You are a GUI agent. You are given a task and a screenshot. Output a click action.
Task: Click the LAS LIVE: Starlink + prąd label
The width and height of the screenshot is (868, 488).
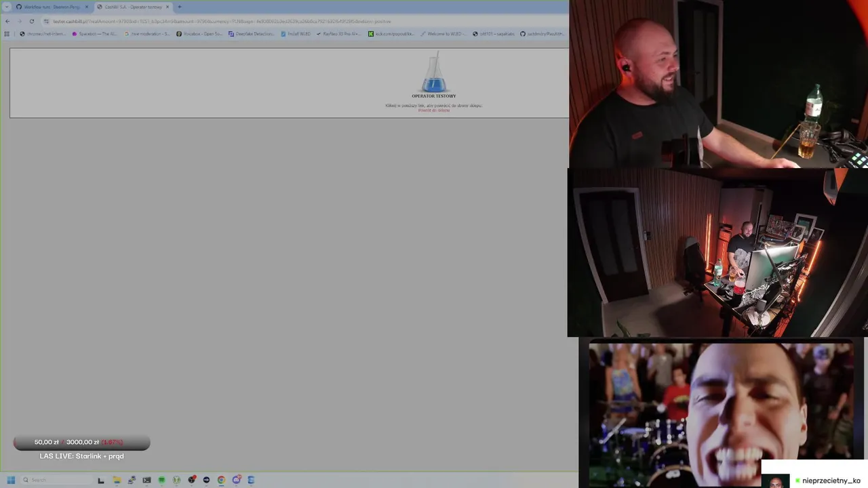81,456
